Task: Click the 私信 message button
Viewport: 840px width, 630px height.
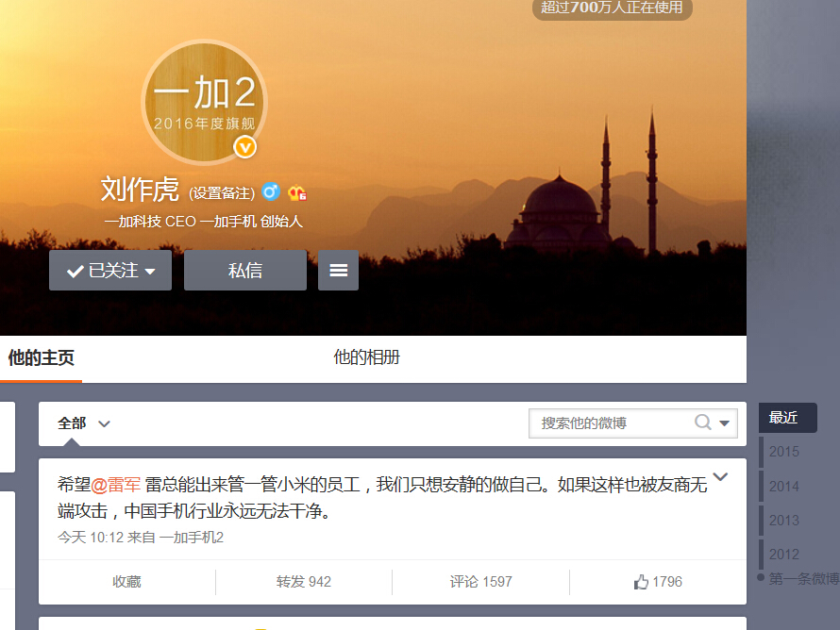Action: [x=245, y=271]
